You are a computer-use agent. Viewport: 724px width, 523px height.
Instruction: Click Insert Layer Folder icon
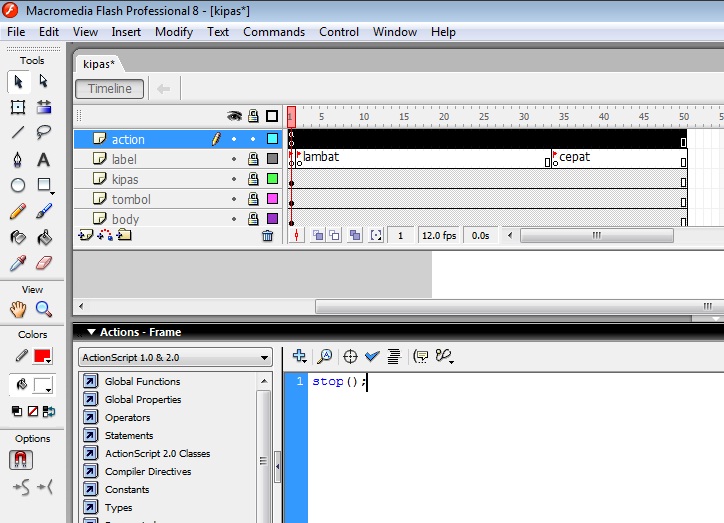[x=124, y=235]
